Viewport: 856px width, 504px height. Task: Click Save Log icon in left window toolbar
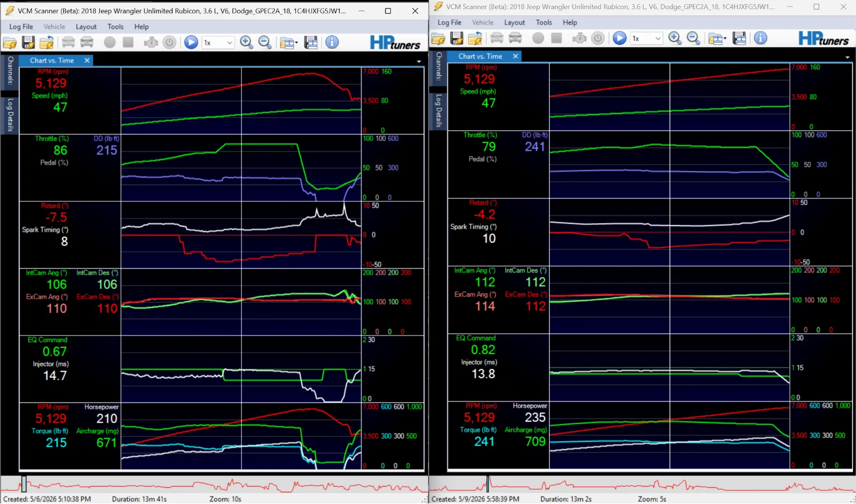28,42
